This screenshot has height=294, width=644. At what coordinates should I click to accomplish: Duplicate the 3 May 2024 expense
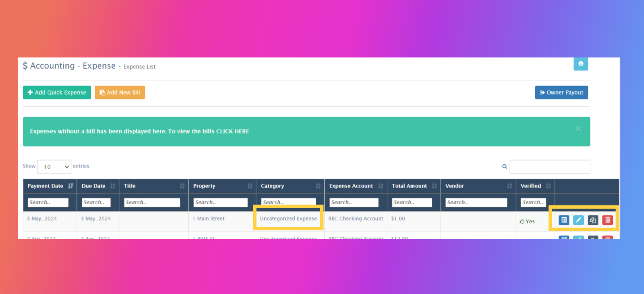tap(593, 220)
